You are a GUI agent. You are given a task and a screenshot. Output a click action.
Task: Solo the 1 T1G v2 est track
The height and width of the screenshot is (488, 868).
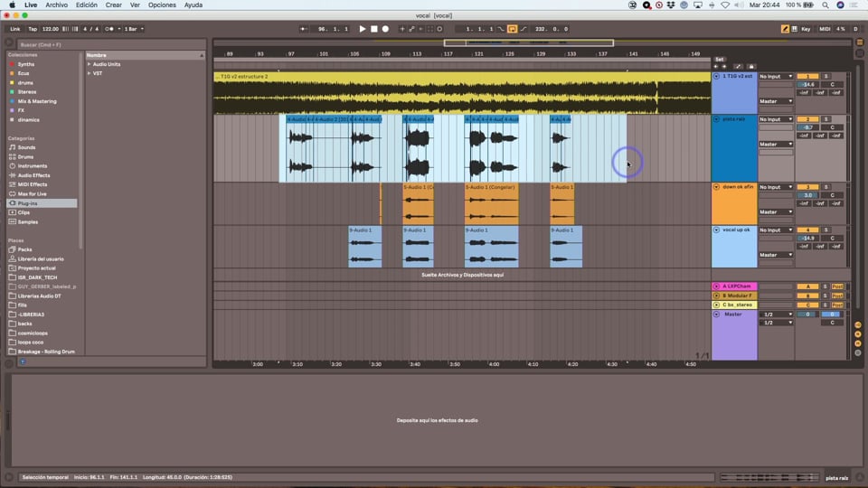(x=826, y=76)
